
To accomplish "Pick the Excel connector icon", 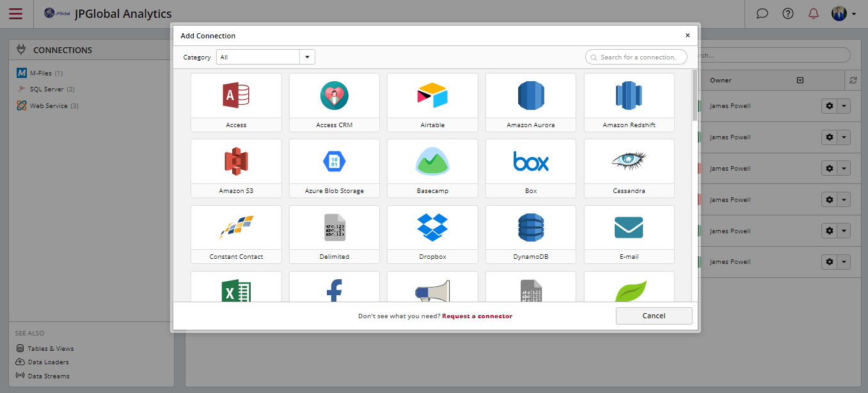I will click(236, 291).
